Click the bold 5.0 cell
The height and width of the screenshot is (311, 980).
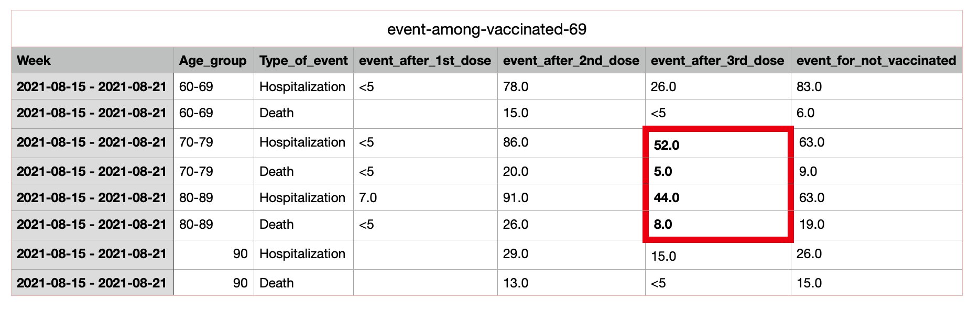pyautogui.click(x=663, y=172)
